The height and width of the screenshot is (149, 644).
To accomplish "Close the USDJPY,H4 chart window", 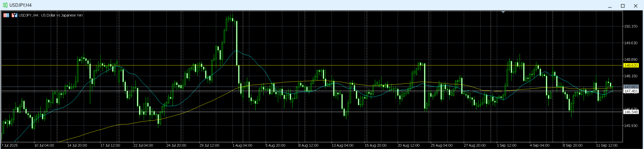I will 635,6.
